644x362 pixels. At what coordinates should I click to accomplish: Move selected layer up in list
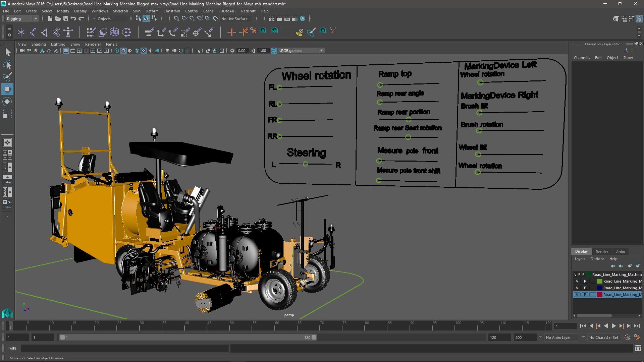(x=613, y=266)
